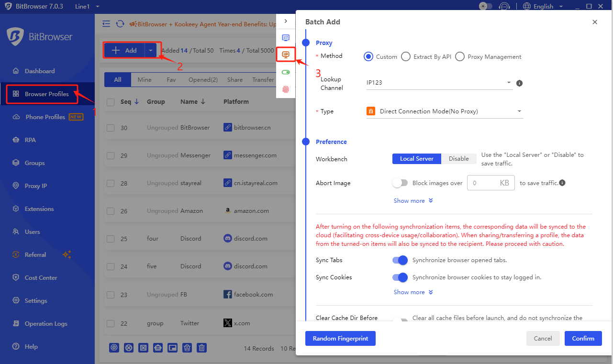Click the Random Fingerprint button

(340, 338)
